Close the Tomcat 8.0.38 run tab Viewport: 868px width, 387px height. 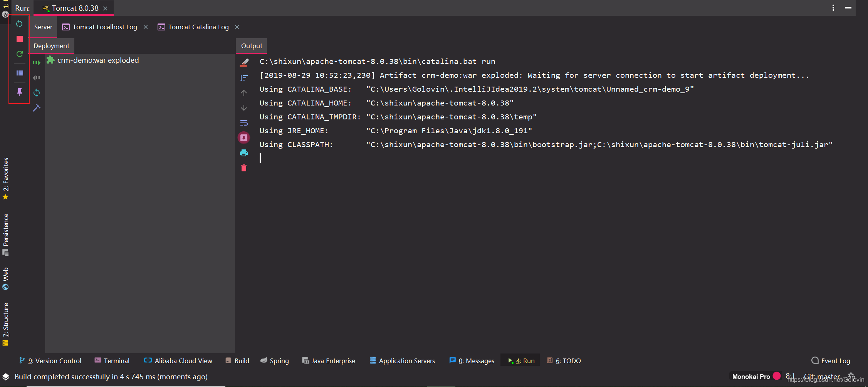(x=105, y=8)
